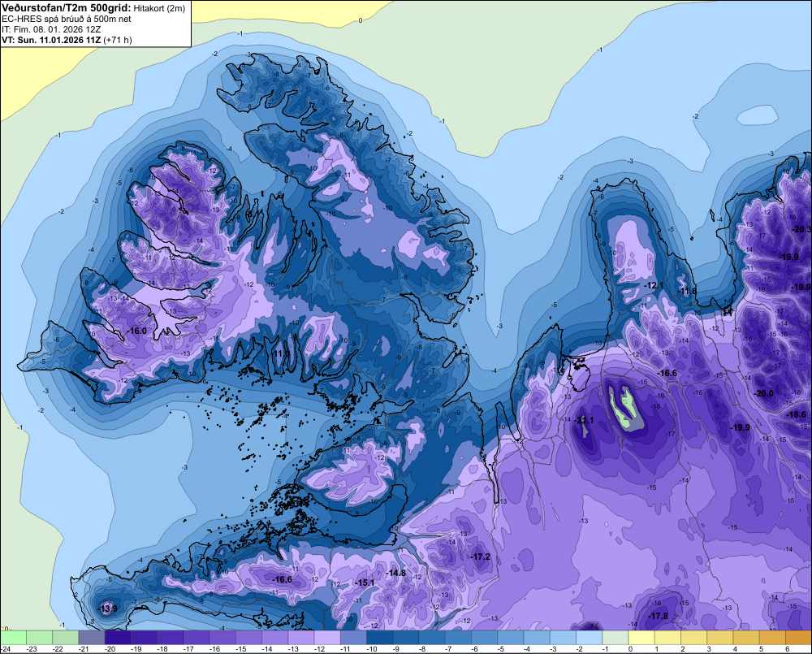Click the -11.6 temperature value on the map
The image size is (812, 654).
pos(689,291)
